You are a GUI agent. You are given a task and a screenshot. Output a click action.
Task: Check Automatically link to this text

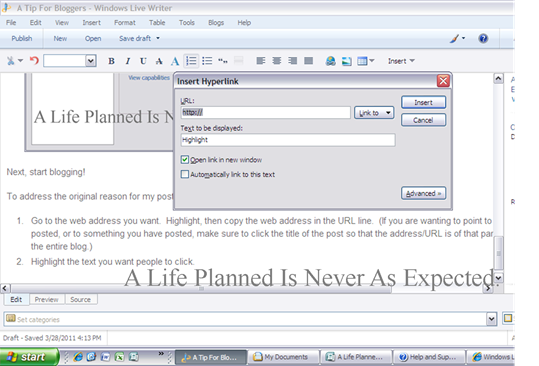pyautogui.click(x=185, y=174)
